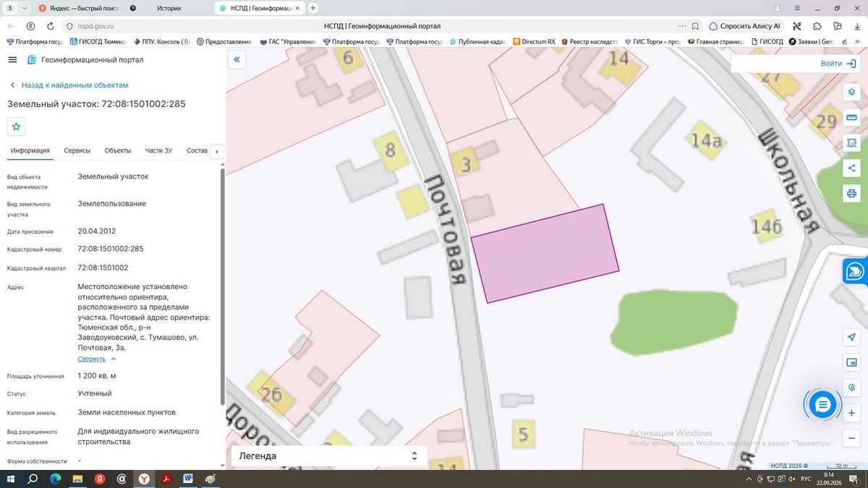Image resolution: width=868 pixels, height=488 pixels.
Task: Switch to the Объекты tab
Action: point(118,150)
